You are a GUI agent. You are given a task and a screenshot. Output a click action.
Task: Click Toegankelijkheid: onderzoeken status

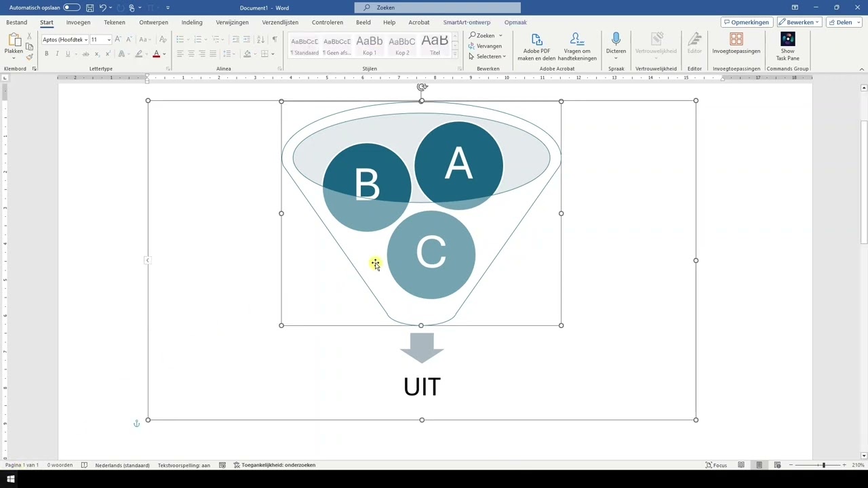(275, 465)
